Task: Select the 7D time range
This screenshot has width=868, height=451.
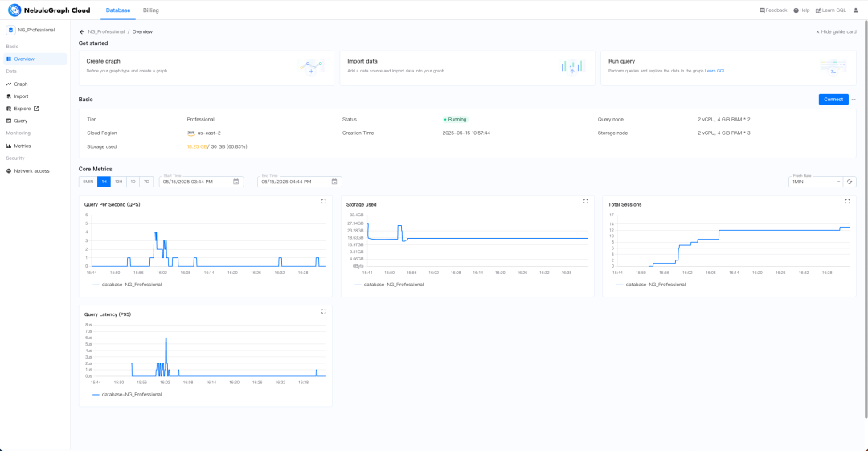Action: point(147,182)
